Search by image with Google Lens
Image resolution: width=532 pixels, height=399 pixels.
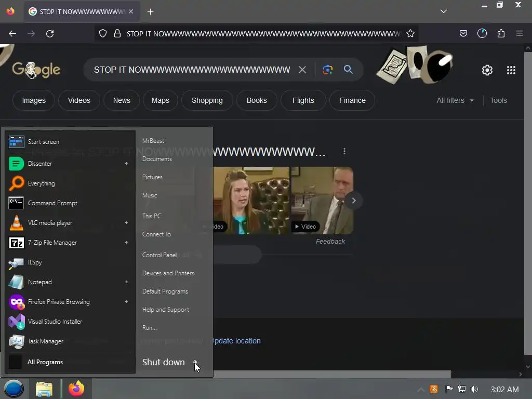328,70
